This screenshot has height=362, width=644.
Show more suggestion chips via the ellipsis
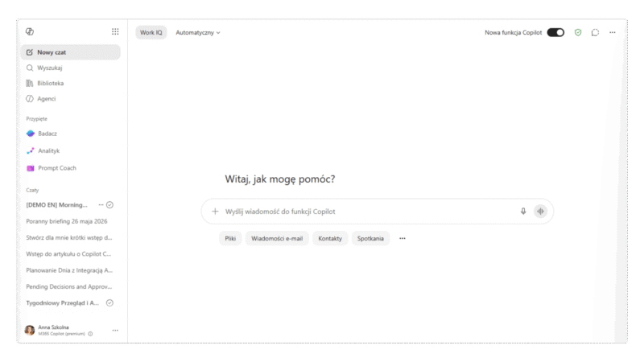pos(402,238)
